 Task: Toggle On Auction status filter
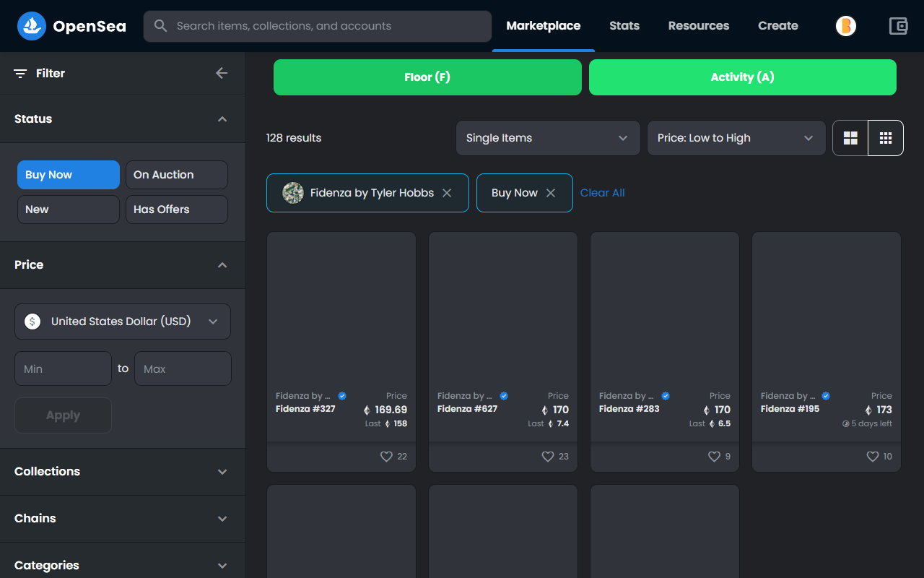(x=177, y=175)
